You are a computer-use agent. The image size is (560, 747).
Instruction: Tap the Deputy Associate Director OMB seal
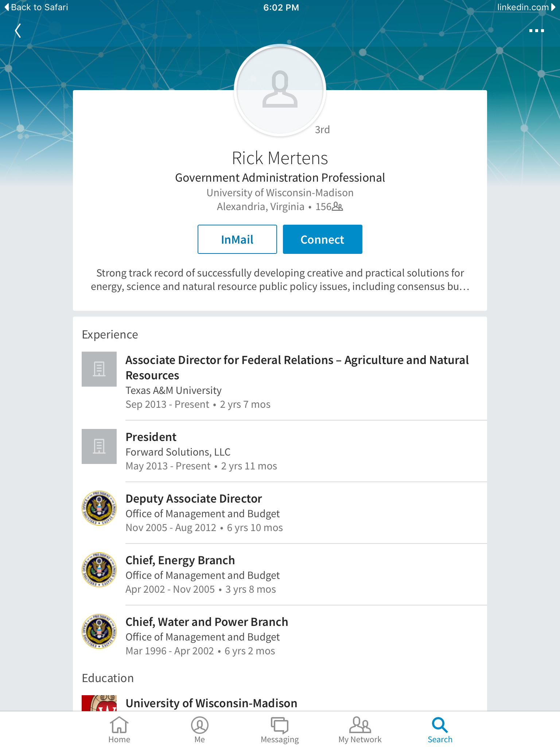[x=99, y=508]
